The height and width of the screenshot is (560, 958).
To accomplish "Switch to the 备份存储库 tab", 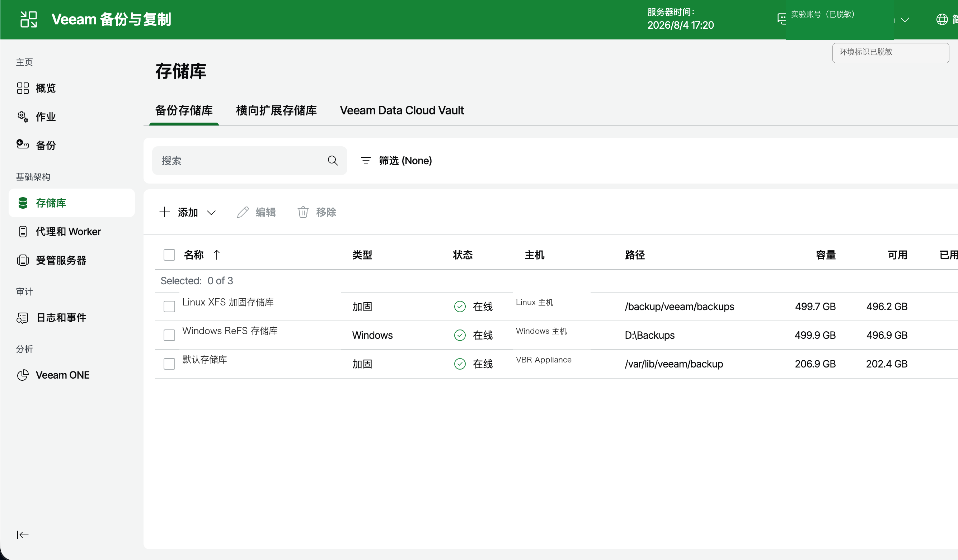I will [x=184, y=110].
